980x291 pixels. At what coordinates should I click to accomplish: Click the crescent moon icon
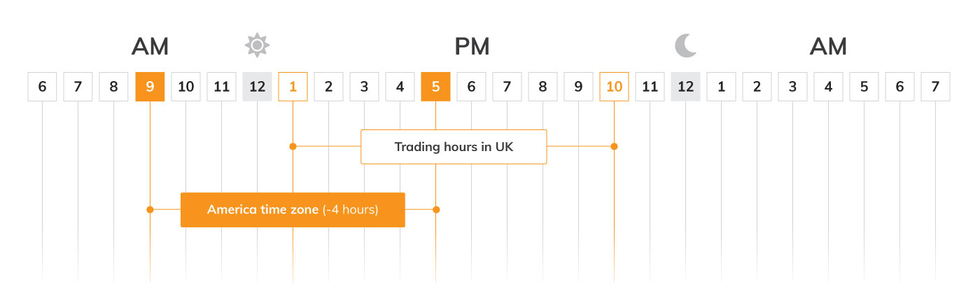(686, 46)
